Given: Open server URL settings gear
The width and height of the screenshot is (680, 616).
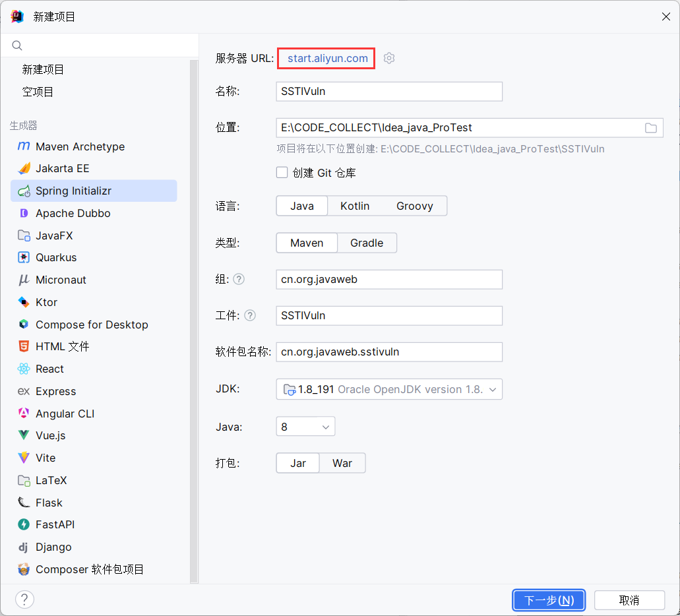Looking at the screenshot, I should 389,58.
